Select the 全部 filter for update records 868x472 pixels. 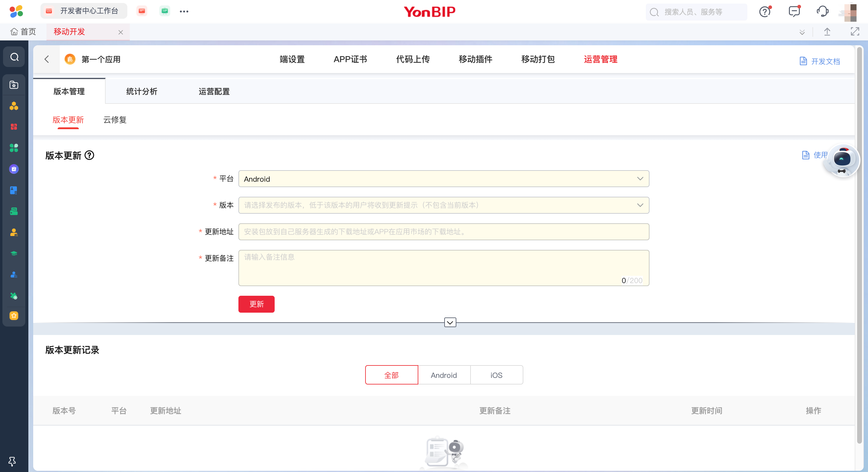coord(391,375)
